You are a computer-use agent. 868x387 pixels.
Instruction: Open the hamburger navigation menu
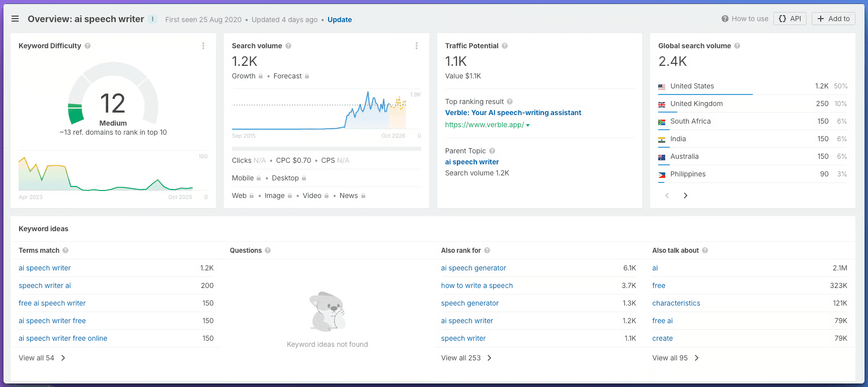point(15,19)
